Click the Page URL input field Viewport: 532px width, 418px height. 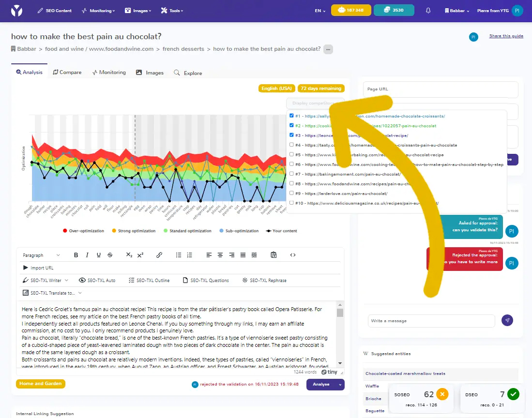(441, 89)
